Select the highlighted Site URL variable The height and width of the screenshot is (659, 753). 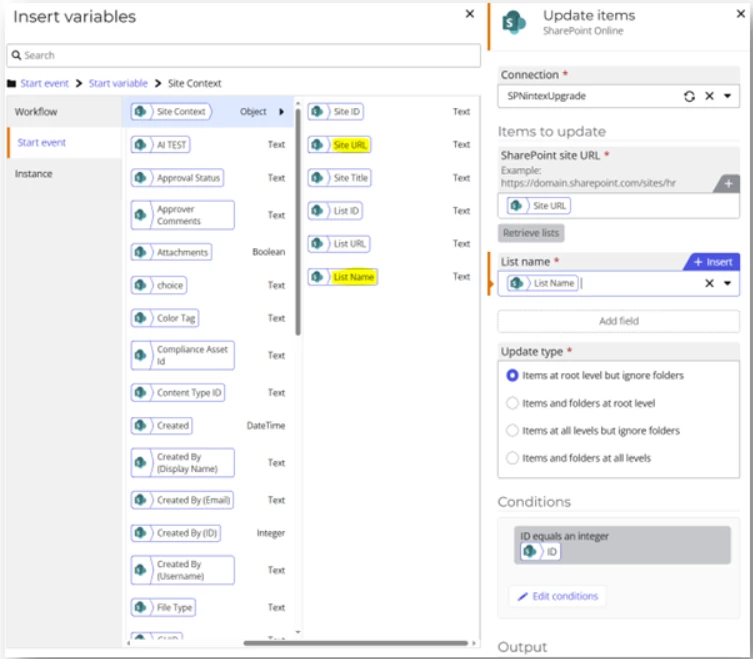tap(339, 145)
